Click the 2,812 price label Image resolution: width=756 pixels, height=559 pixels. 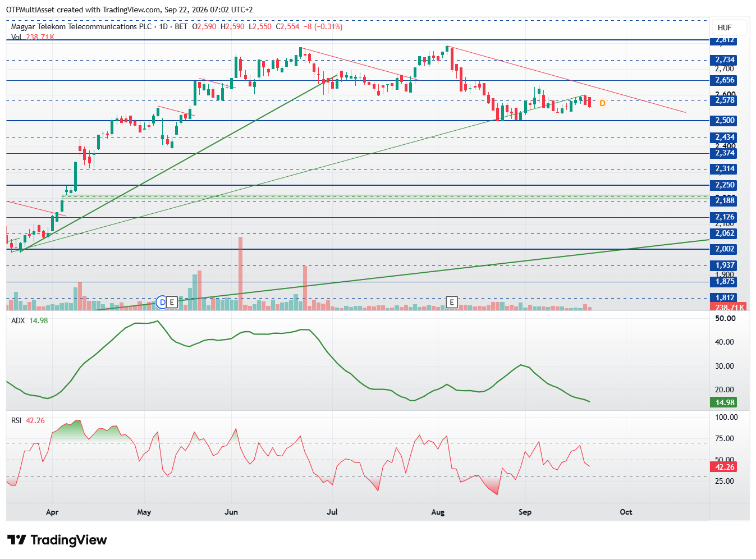[725, 40]
